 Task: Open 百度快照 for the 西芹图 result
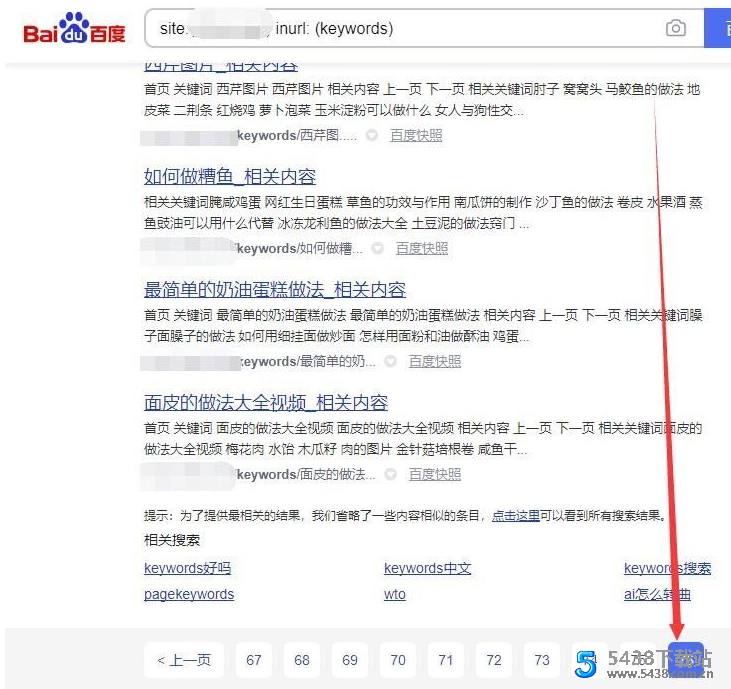click(416, 136)
